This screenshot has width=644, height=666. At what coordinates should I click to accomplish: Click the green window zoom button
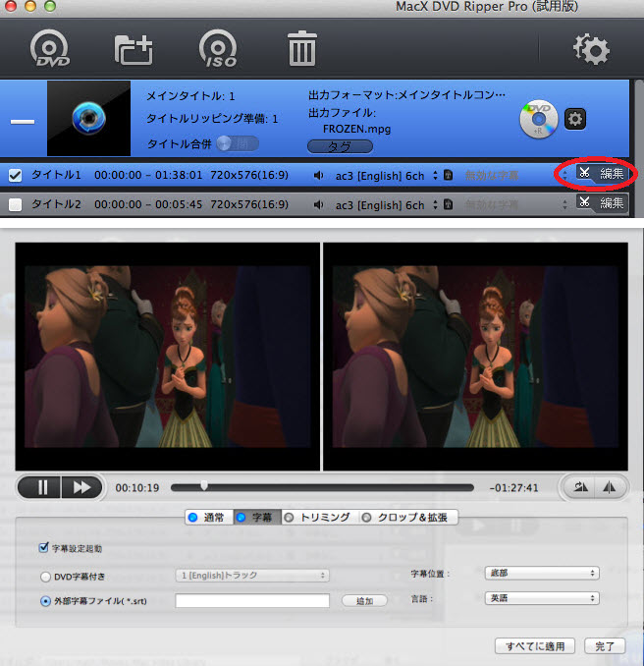coord(50,6)
